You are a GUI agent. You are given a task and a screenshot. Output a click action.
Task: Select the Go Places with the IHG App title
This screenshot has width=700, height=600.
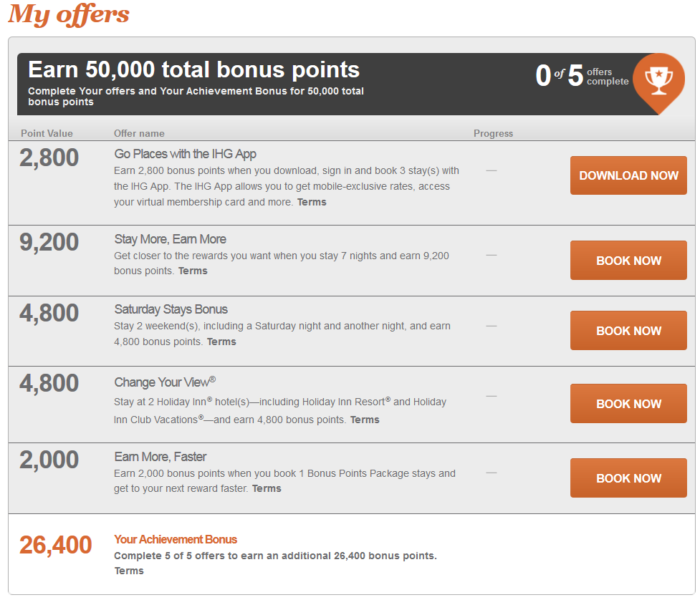186,154
